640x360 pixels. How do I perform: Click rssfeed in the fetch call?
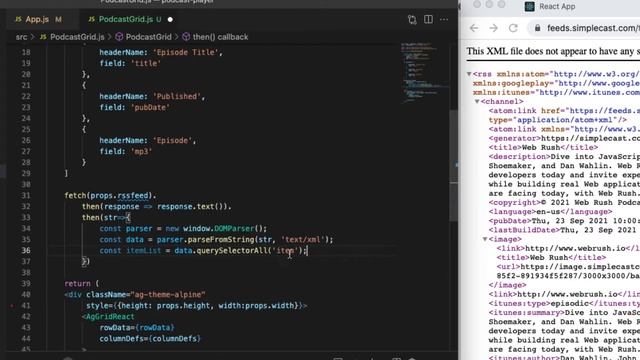click(133, 196)
